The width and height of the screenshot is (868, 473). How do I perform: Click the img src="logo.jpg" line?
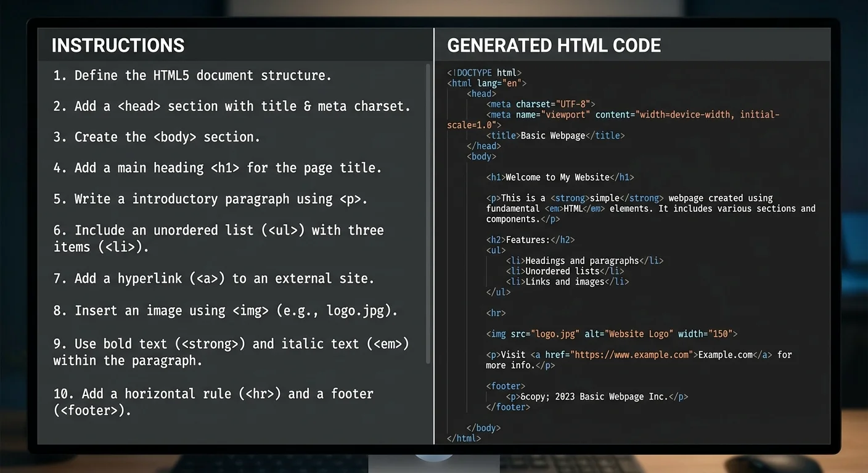pyautogui.click(x=612, y=334)
